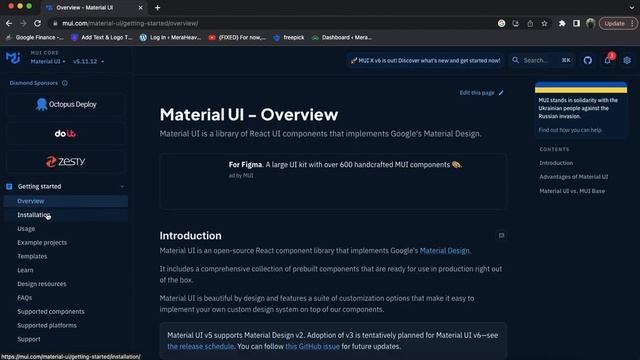Click the search magnifier icon
Image resolution: width=640 pixels, height=360 pixels.
coord(516,60)
